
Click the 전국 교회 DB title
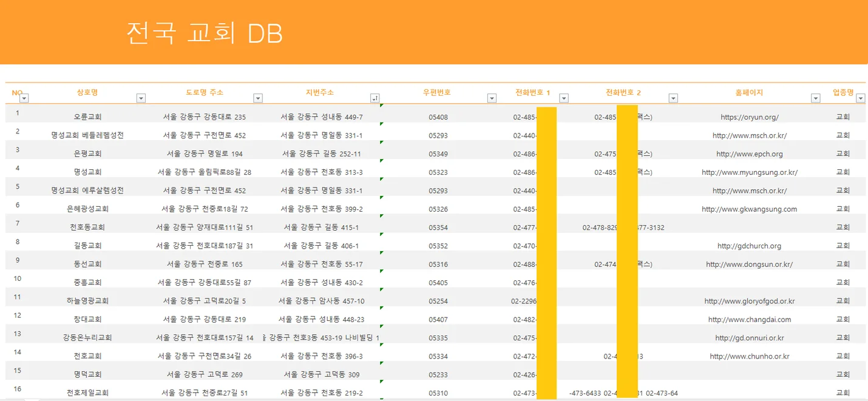pyautogui.click(x=205, y=33)
